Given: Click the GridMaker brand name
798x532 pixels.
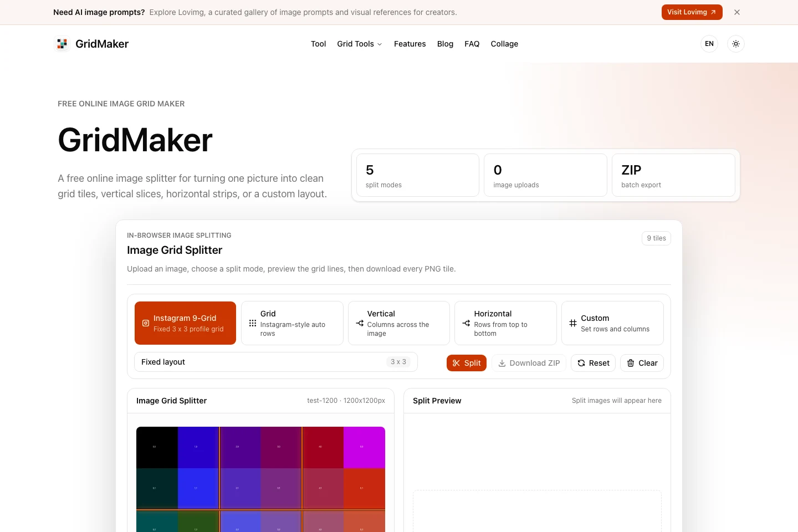Looking at the screenshot, I should coord(102,44).
